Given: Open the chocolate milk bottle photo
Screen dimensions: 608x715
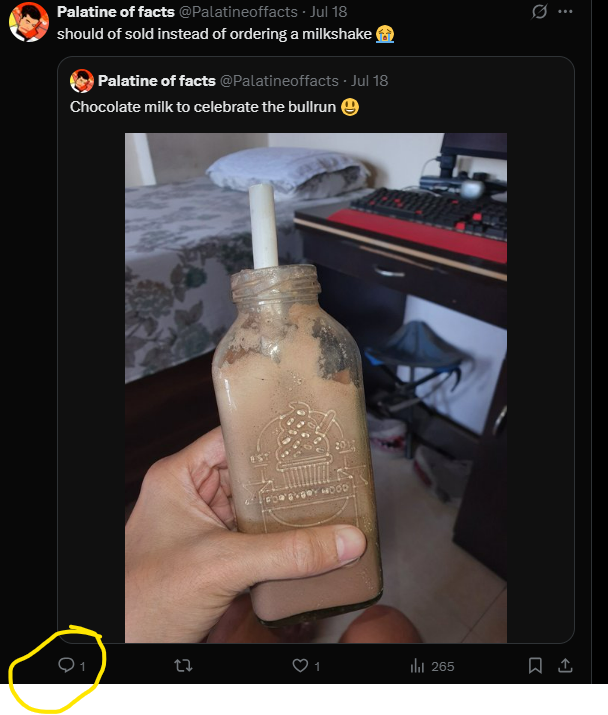Looking at the screenshot, I should click(316, 388).
